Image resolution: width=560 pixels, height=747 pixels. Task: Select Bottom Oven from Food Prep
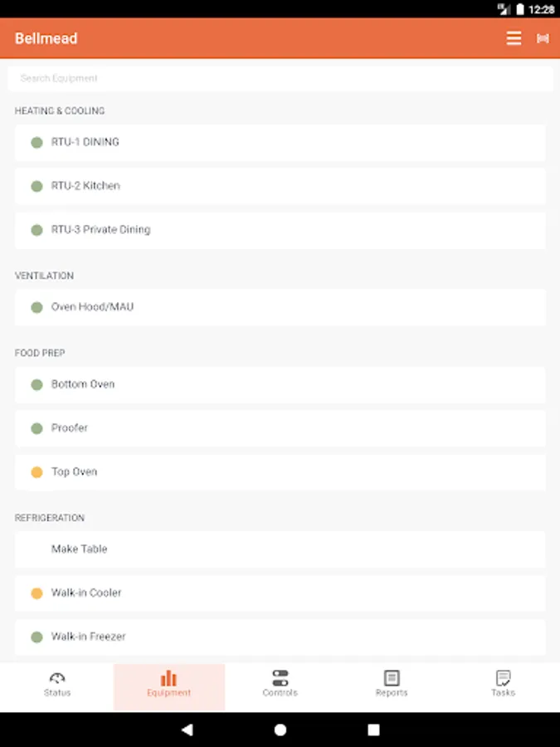tap(280, 384)
